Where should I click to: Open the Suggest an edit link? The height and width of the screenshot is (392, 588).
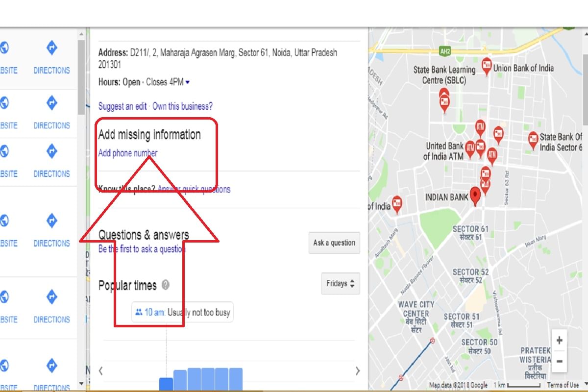(122, 106)
